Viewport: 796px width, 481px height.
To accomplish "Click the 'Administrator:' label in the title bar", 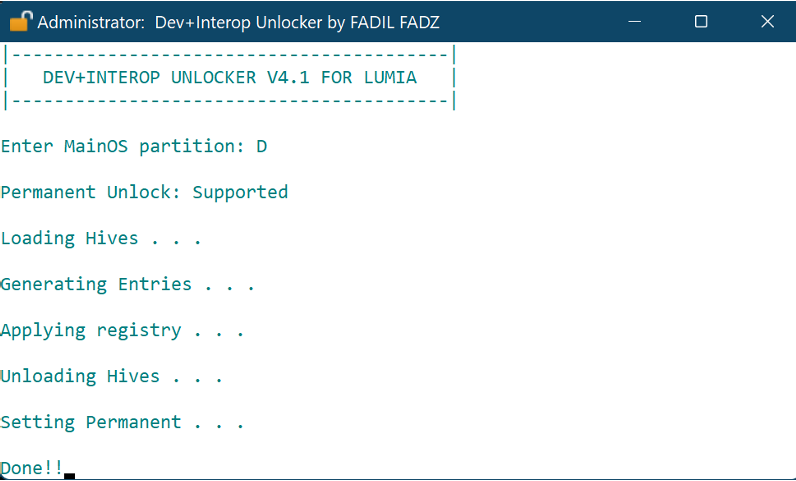I will point(92,22).
